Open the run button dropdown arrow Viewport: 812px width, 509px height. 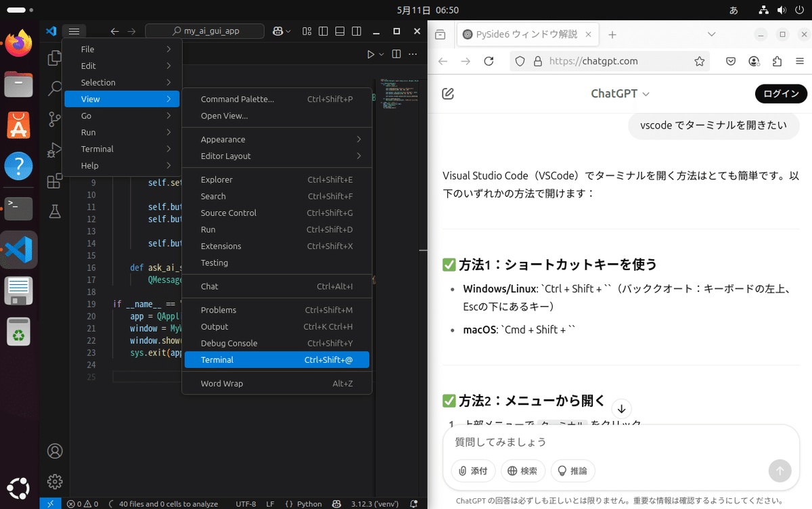(382, 54)
